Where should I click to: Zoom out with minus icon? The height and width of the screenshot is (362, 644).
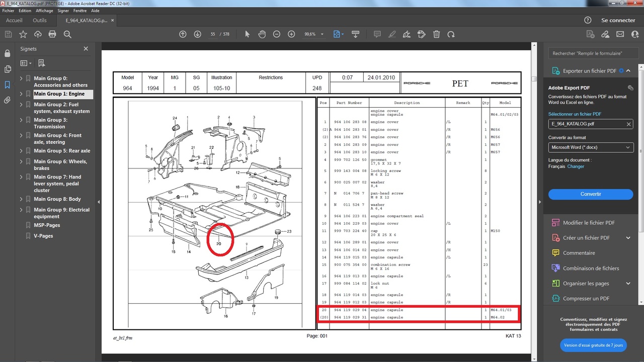coord(277,34)
